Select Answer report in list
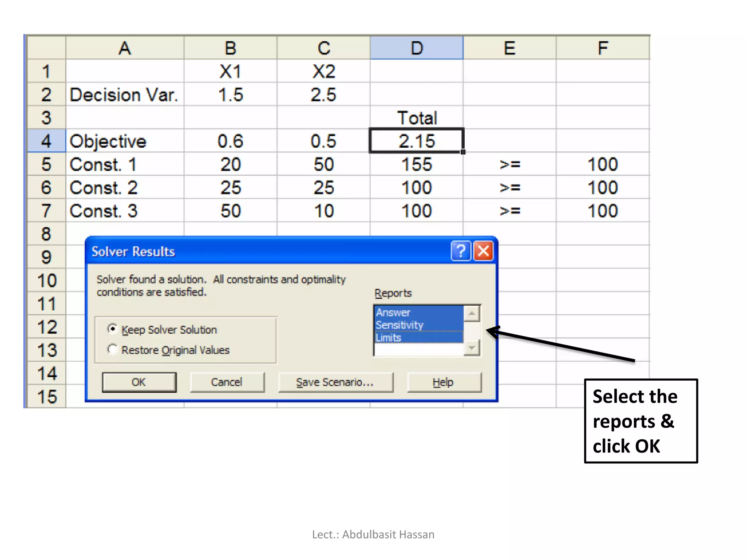 coord(419,312)
